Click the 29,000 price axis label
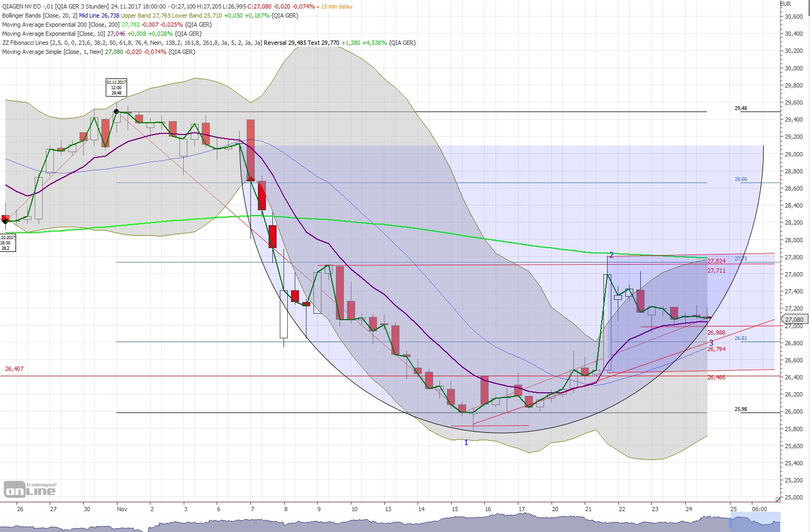 pos(794,154)
